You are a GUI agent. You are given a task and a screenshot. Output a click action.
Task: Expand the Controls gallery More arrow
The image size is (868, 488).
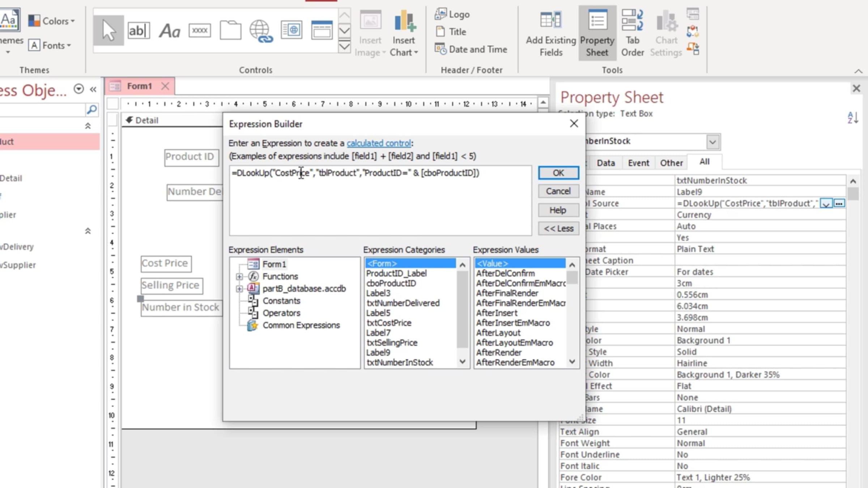[x=345, y=46]
